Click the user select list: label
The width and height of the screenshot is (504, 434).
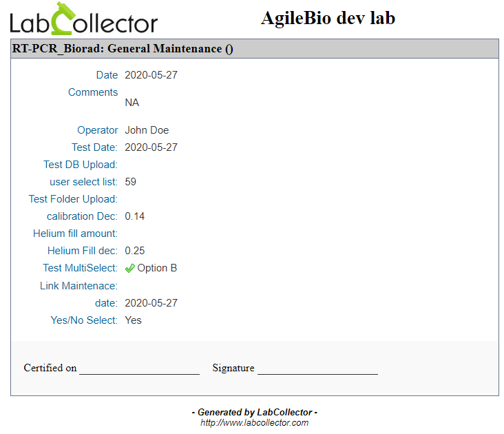[x=83, y=182]
